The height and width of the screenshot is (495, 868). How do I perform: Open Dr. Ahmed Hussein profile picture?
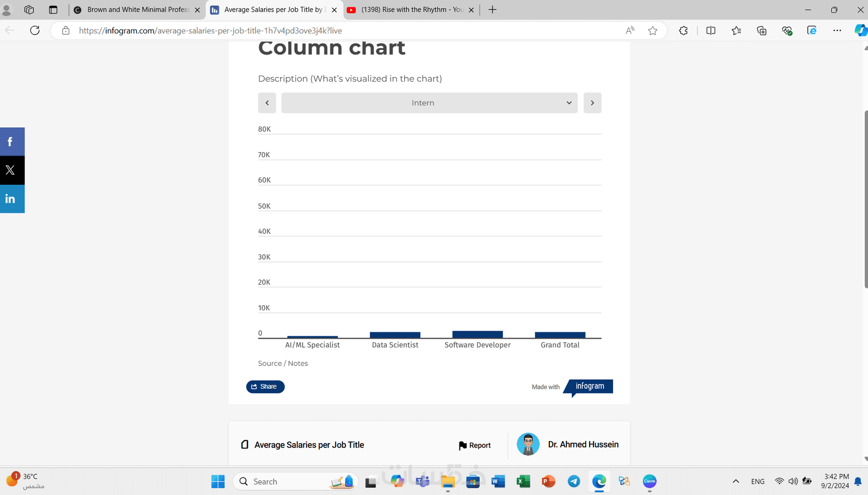528,444
